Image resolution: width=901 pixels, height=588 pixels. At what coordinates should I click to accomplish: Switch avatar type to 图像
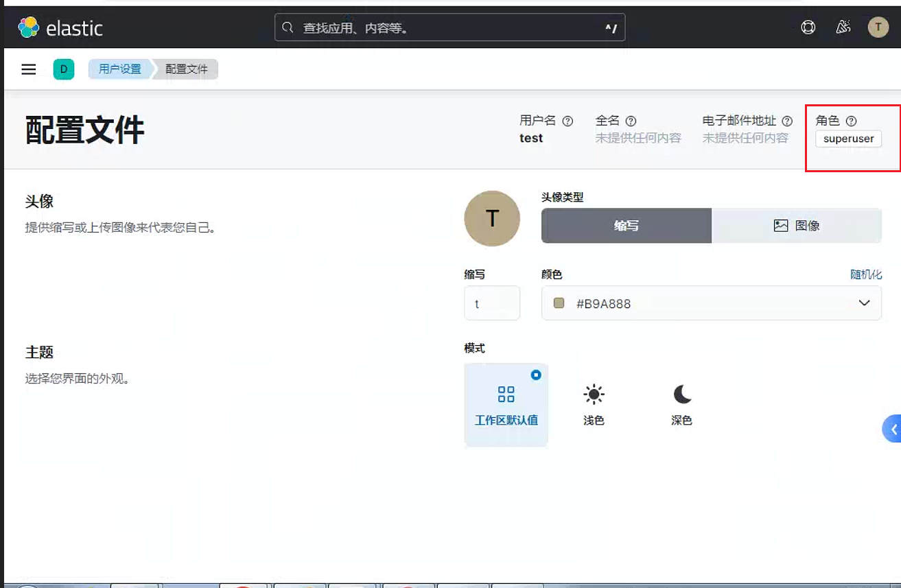coord(797,226)
